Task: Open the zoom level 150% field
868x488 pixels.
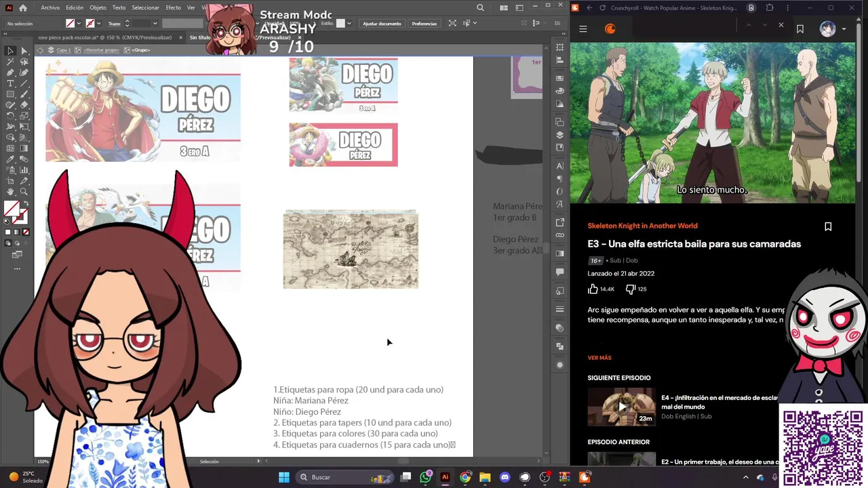Action: pyautogui.click(x=44, y=462)
